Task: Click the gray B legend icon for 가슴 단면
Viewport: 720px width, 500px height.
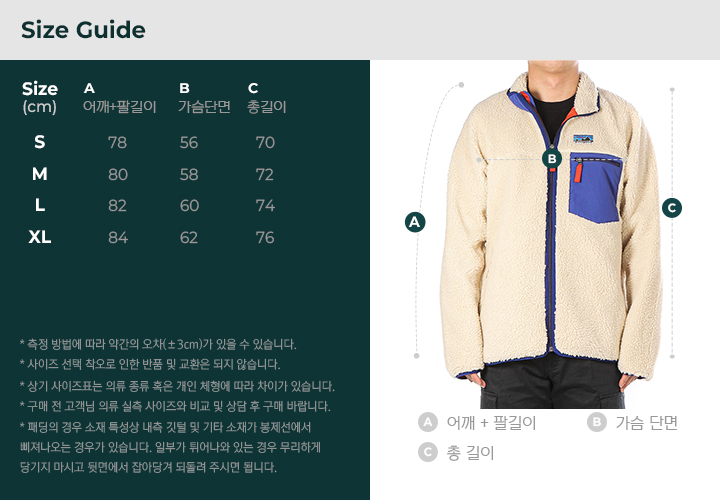Action: 596,422
